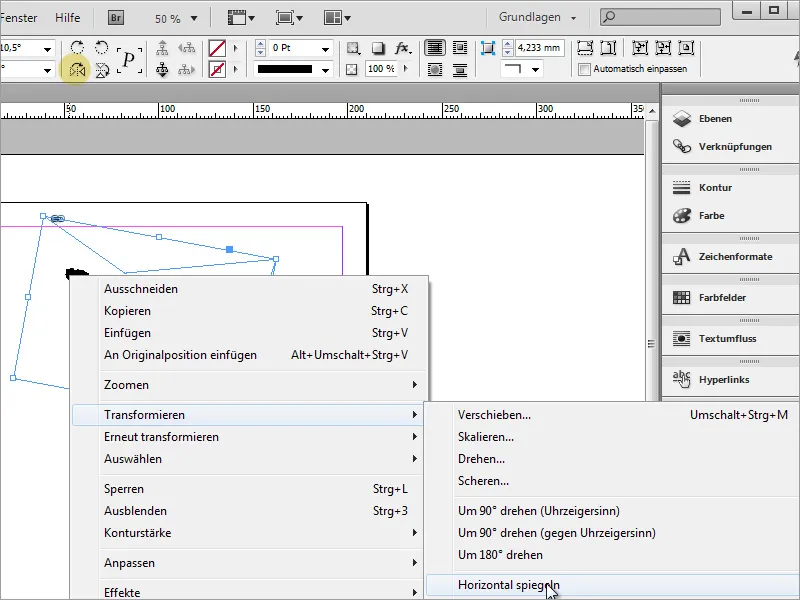Viewport: 800px width, 600px height.
Task: Choose Ausschneiden from context menu
Action: [x=249, y=289]
